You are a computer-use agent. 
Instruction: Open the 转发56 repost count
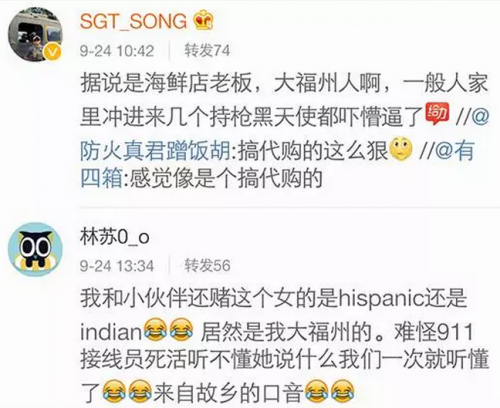tap(207, 266)
